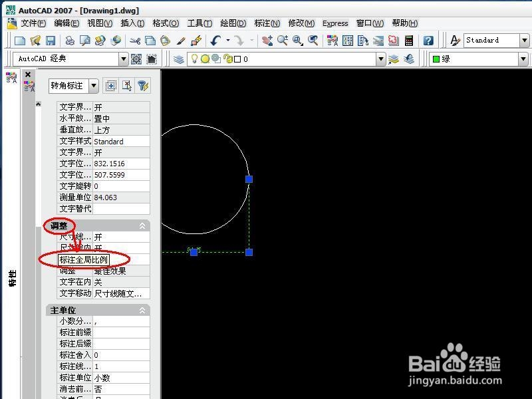
Task: Open the QuickCalc calculator icon
Action: [409, 41]
